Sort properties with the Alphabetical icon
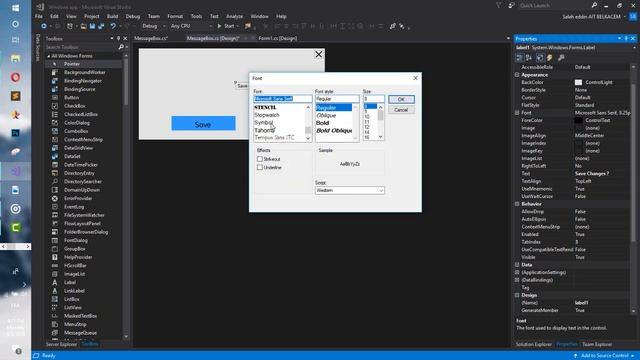Viewport: 640px width, 360px height. [x=529, y=58]
